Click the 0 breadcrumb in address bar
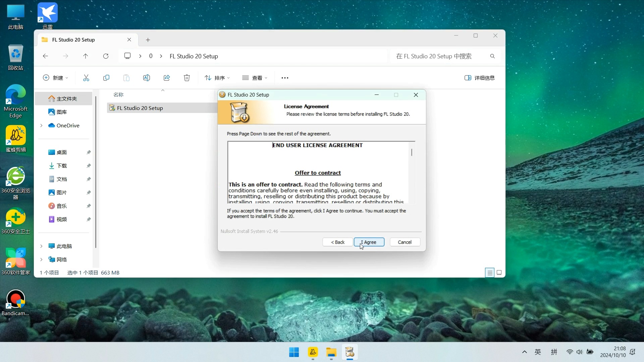The image size is (644, 362). 151,56
